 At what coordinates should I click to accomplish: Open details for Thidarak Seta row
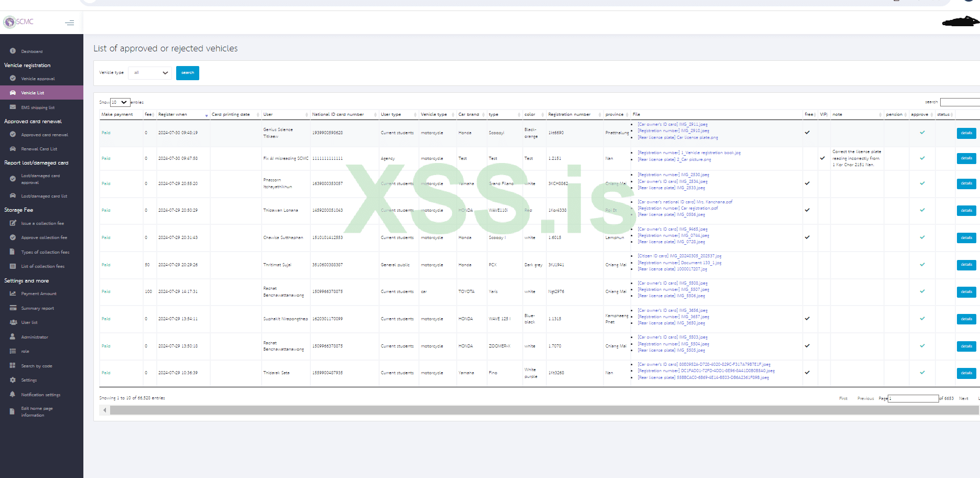(x=966, y=373)
